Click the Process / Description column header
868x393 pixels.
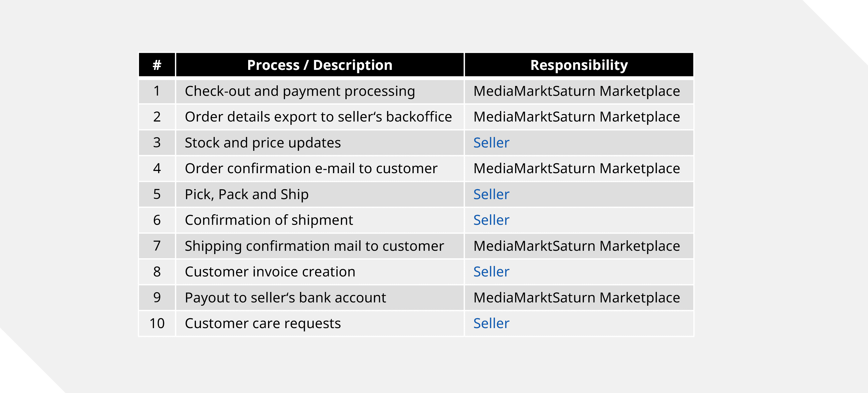(x=319, y=65)
